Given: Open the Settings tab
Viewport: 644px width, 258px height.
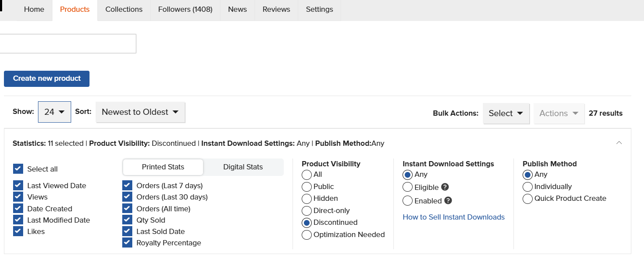Looking at the screenshot, I should tap(320, 10).
